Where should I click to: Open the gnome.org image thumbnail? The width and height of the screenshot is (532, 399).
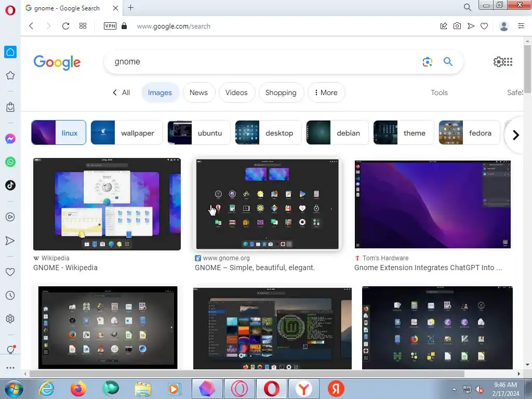click(268, 204)
